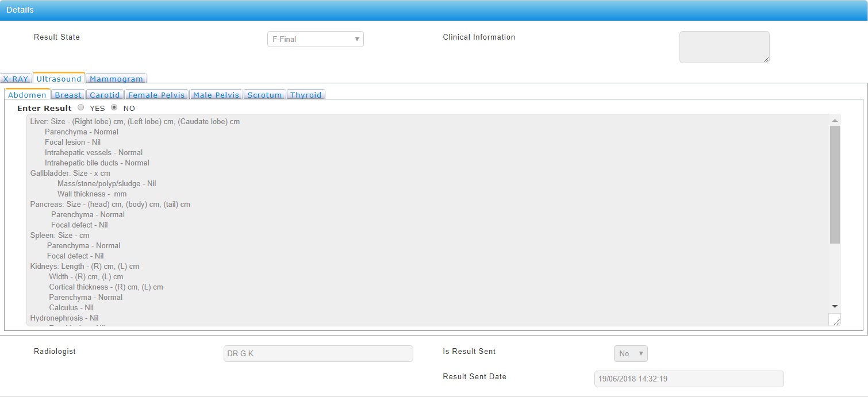
Task: Click the Clinical Information text box
Action: tap(724, 47)
